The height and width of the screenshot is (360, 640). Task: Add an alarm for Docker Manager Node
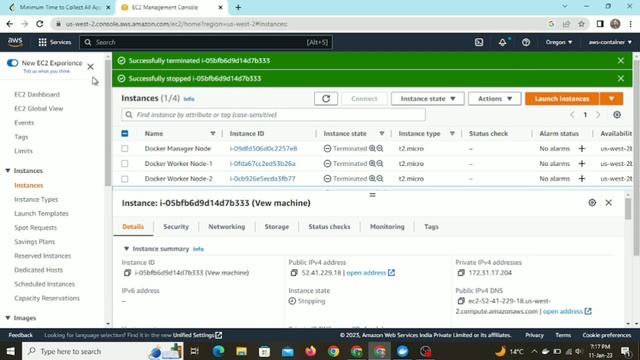tap(582, 149)
